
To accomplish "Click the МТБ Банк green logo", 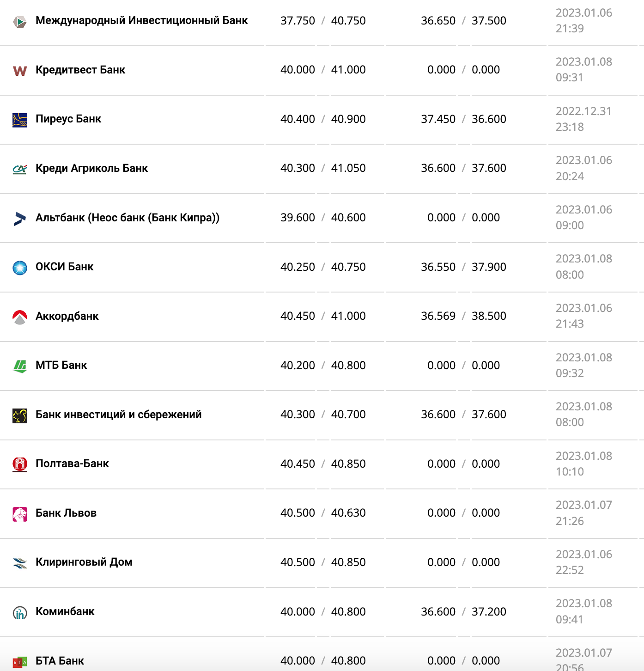I will [19, 366].
